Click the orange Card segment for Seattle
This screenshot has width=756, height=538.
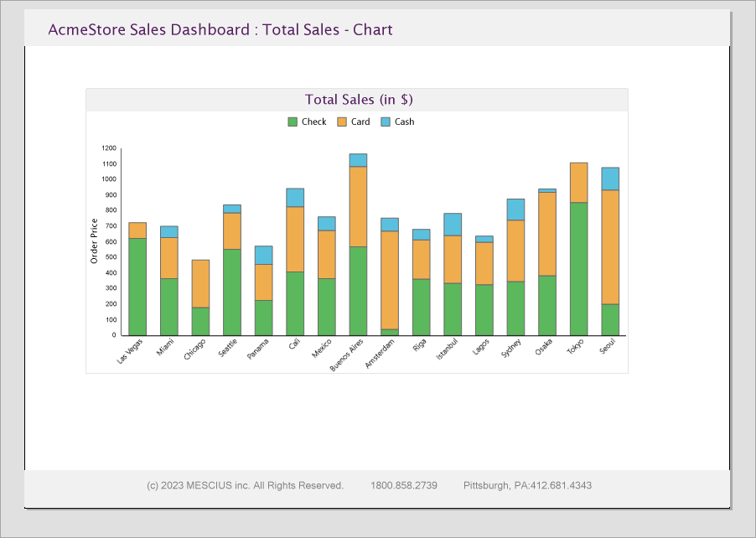(232, 231)
